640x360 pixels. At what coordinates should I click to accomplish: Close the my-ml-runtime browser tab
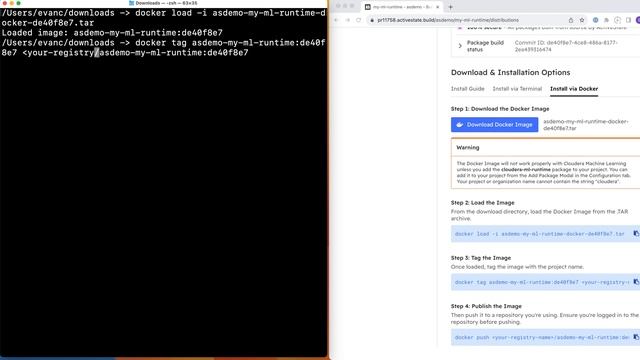(438, 7)
